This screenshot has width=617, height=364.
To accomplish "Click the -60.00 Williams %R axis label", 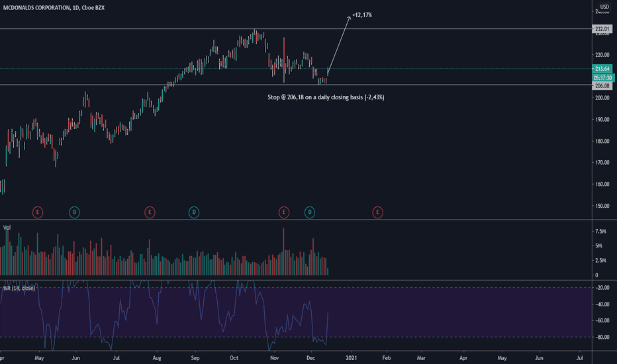I will pyautogui.click(x=602, y=320).
